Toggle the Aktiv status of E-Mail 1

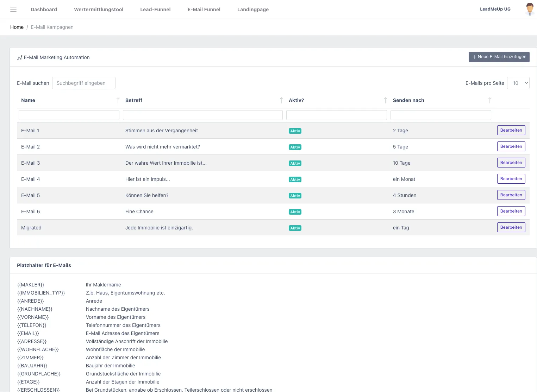point(295,131)
